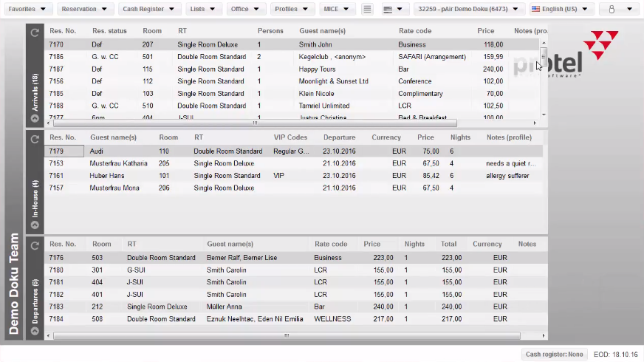Image resolution: width=644 pixels, height=362 pixels.
Task: Click arrivals vertical scrollbar down arrow
Action: (x=544, y=115)
